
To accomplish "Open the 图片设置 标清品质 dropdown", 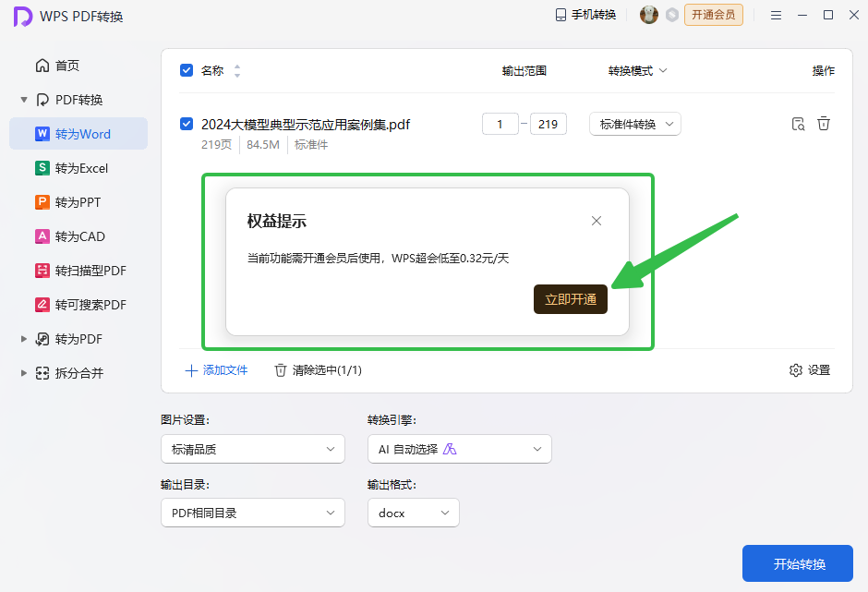I will tap(253, 449).
